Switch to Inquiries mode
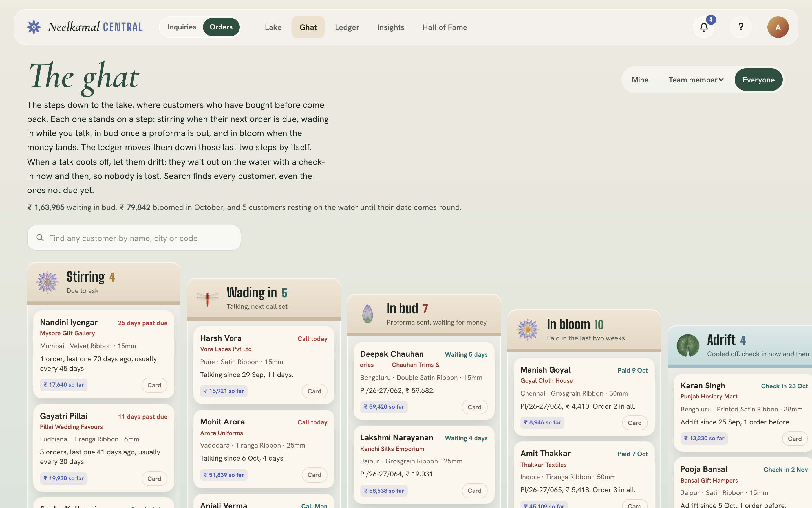Screen dimensions: 812x508 [x=182, y=27]
